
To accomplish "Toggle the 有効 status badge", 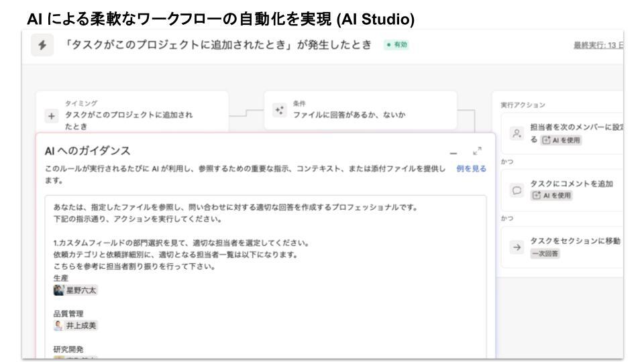I will tap(395, 45).
